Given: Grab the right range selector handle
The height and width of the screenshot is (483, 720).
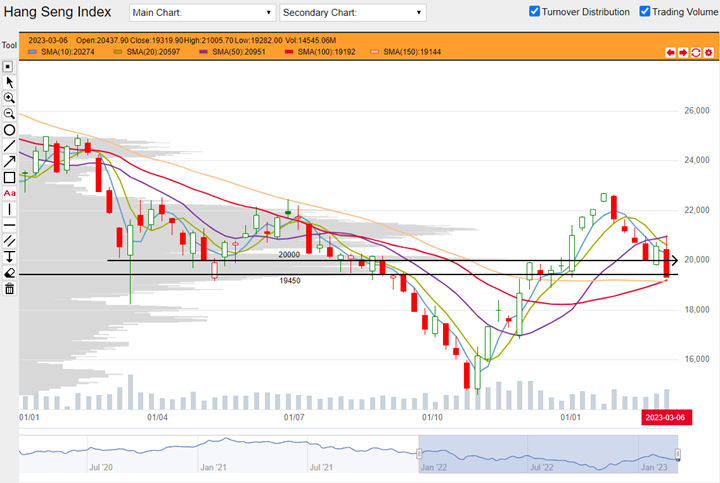Looking at the screenshot, I should pyautogui.click(x=678, y=454).
